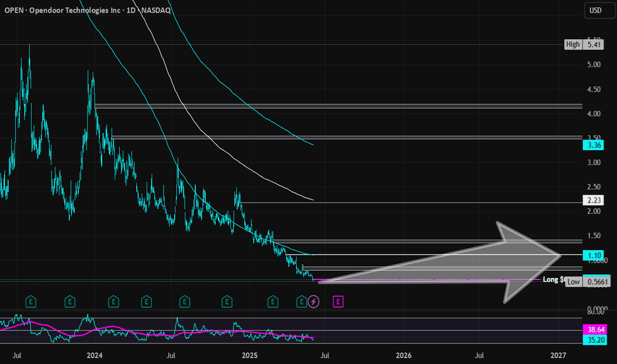Screen dimensions: 617x364
Task: Click the 3.00 price scale label
Action: [x=594, y=163]
